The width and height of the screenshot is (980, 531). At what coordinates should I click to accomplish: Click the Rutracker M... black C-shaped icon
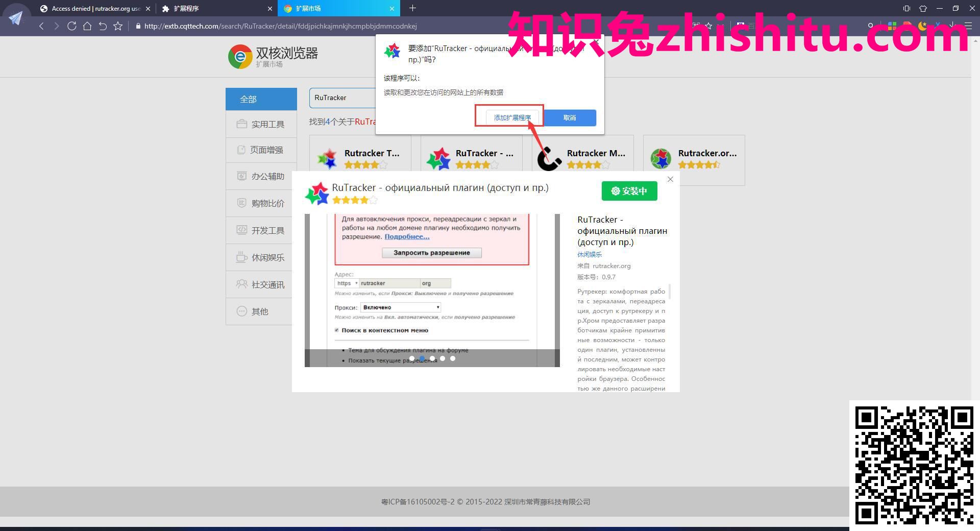tap(549, 159)
